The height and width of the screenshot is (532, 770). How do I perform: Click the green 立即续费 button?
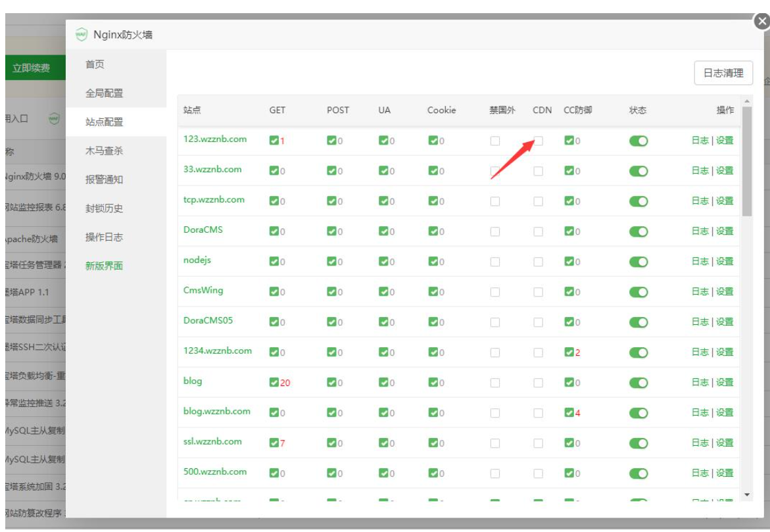pos(32,68)
